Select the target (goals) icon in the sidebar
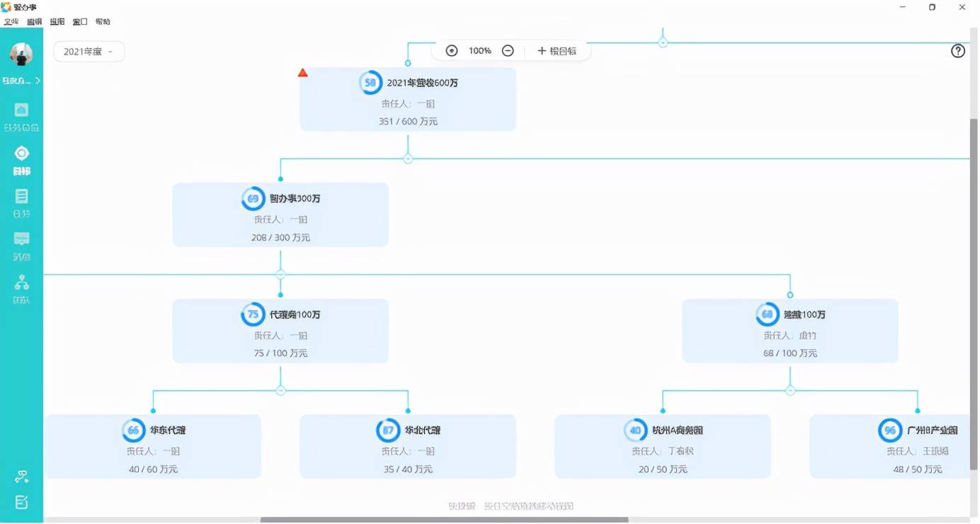Image resolution: width=980 pixels, height=524 pixels. click(22, 153)
